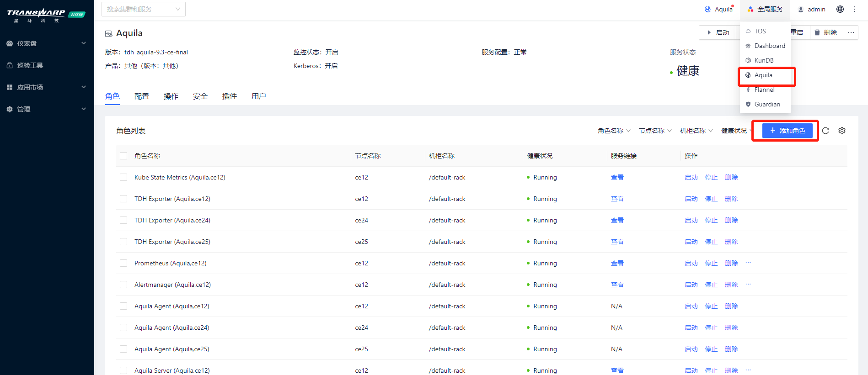This screenshot has height=375, width=868.
Task: Check the Alertmanager (Aquila,ce12) checkbox
Action: click(123, 285)
